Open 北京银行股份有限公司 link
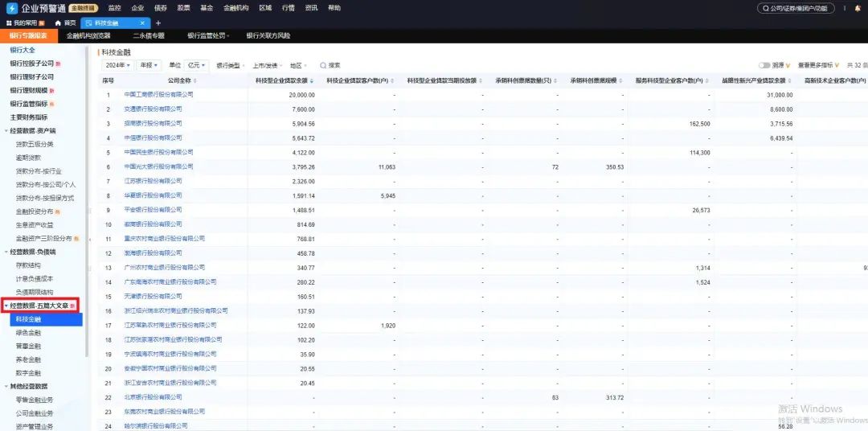Image resolution: width=868 pixels, height=431 pixels. [153, 397]
